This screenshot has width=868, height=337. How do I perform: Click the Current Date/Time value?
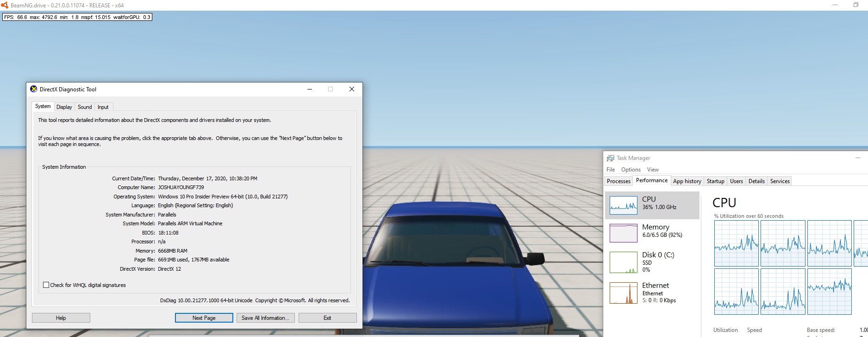207,178
